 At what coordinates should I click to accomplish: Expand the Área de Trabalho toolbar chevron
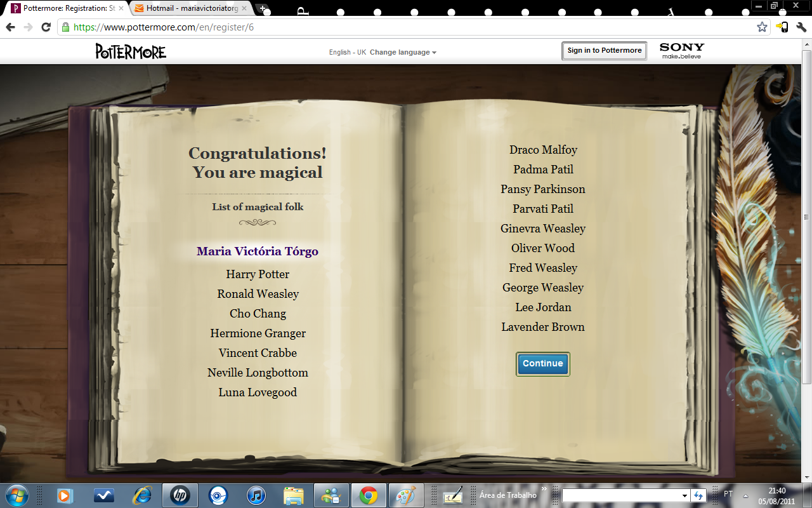point(544,489)
